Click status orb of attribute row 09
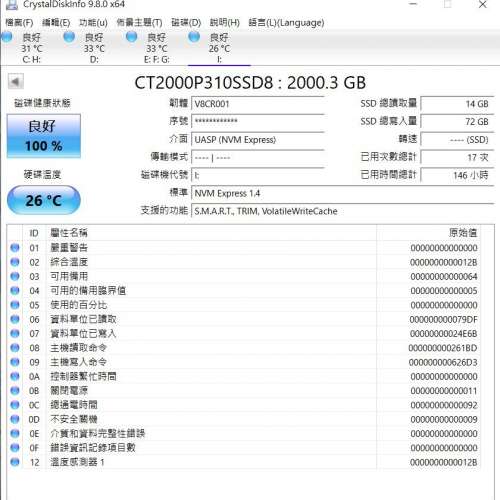 [x=15, y=362]
